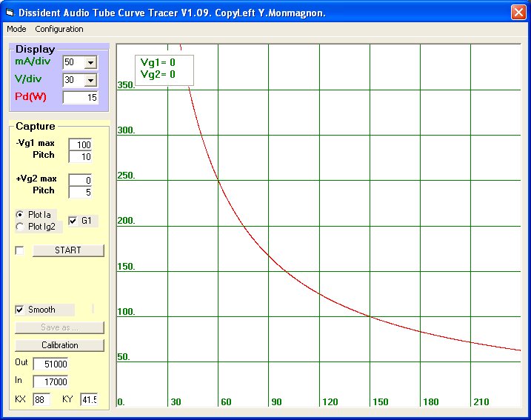Close the Tube Curve Tracer window
Screen dimensions: 531x420
click(x=518, y=13)
